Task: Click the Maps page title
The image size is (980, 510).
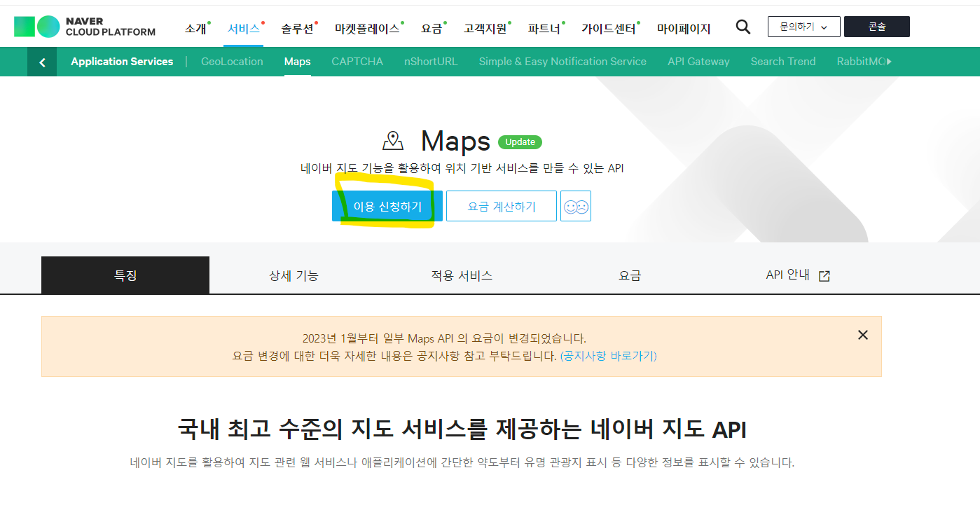Action: [455, 142]
